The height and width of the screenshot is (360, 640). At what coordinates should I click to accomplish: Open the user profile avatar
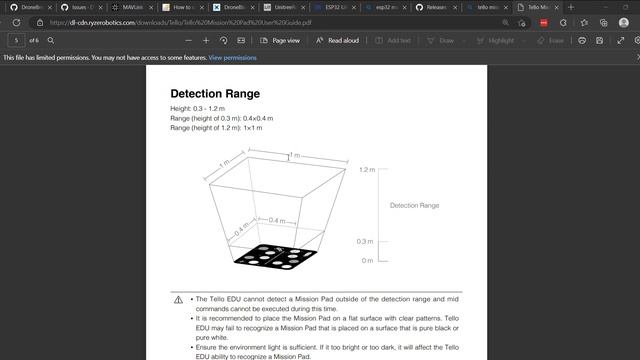coord(623,23)
